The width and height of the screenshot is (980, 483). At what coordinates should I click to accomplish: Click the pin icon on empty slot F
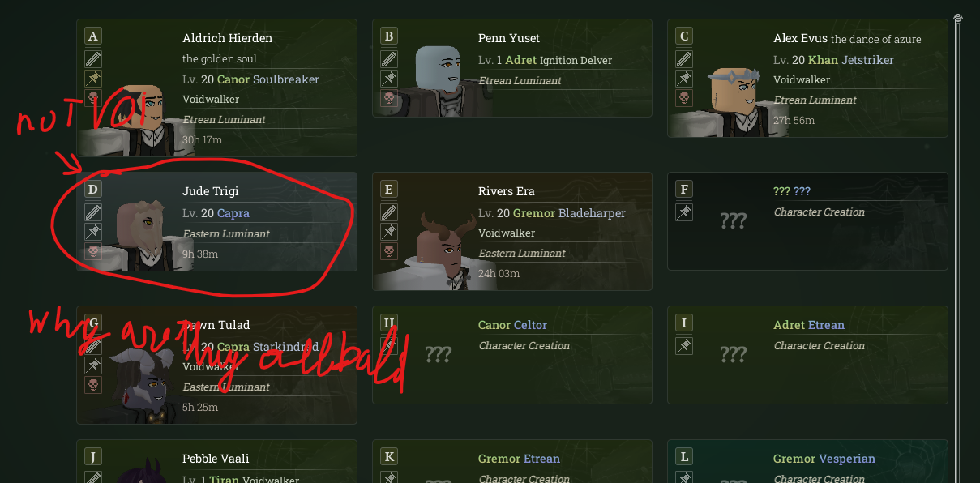pyautogui.click(x=684, y=212)
